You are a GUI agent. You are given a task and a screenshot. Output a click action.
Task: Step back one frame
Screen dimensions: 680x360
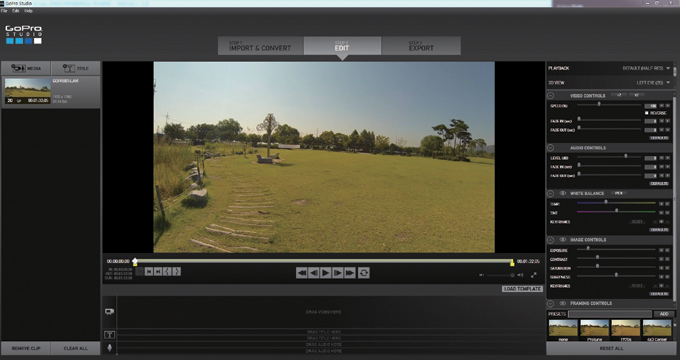click(x=314, y=273)
